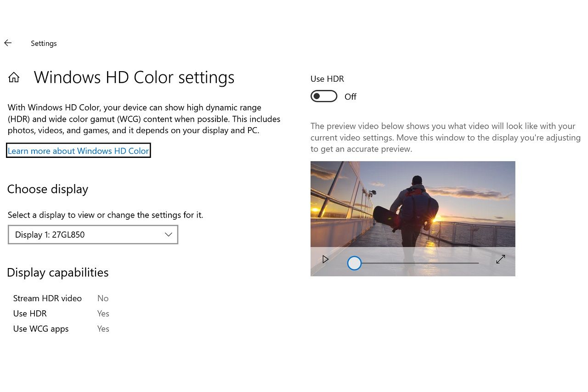Click the No value for Stream HDR video

(103, 298)
